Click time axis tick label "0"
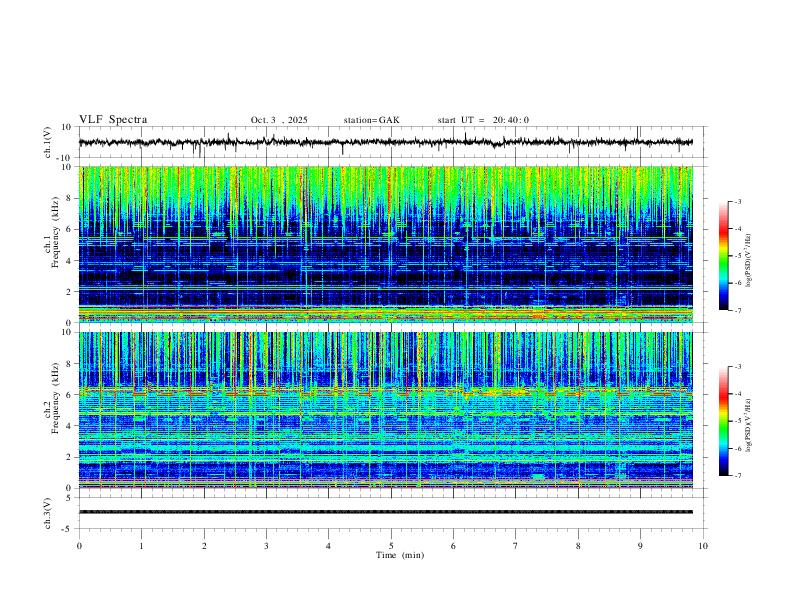Image resolution: width=792 pixels, height=612 pixels. (79, 546)
